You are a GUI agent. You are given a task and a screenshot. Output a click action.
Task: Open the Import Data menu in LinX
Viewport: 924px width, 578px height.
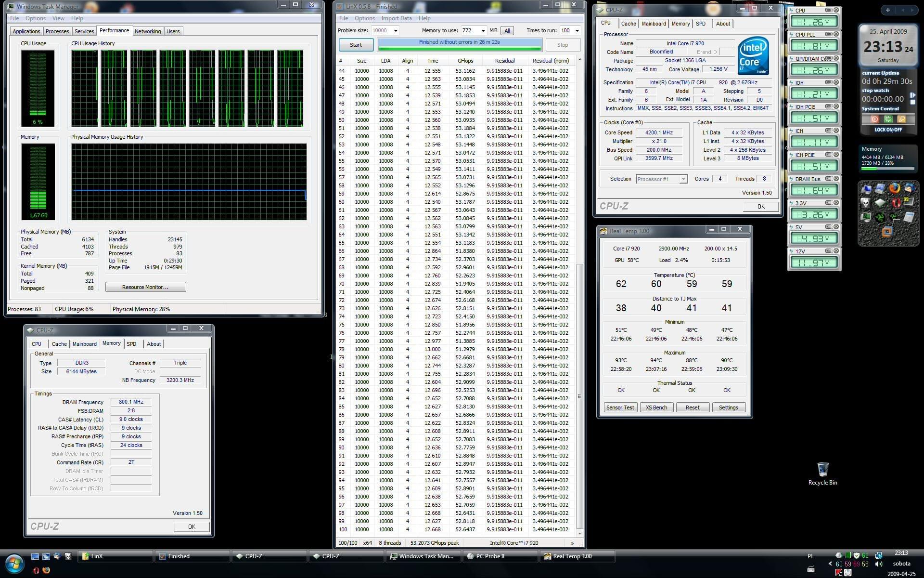[x=397, y=18]
